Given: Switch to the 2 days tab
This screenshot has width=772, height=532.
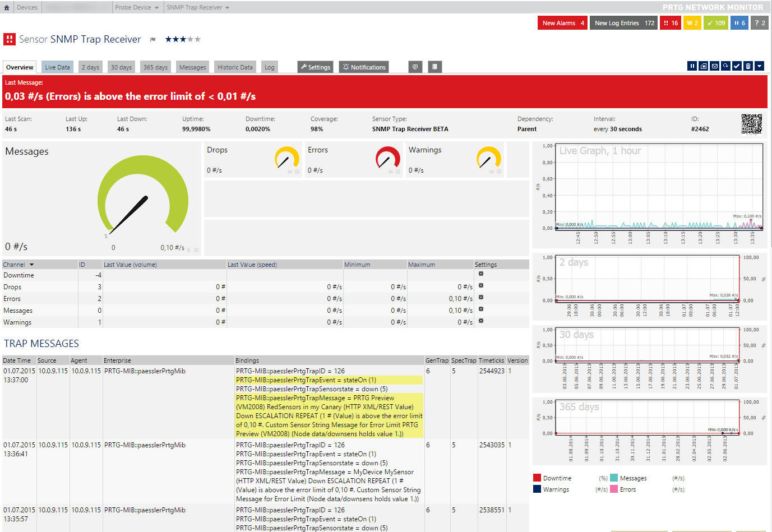Looking at the screenshot, I should coord(90,67).
